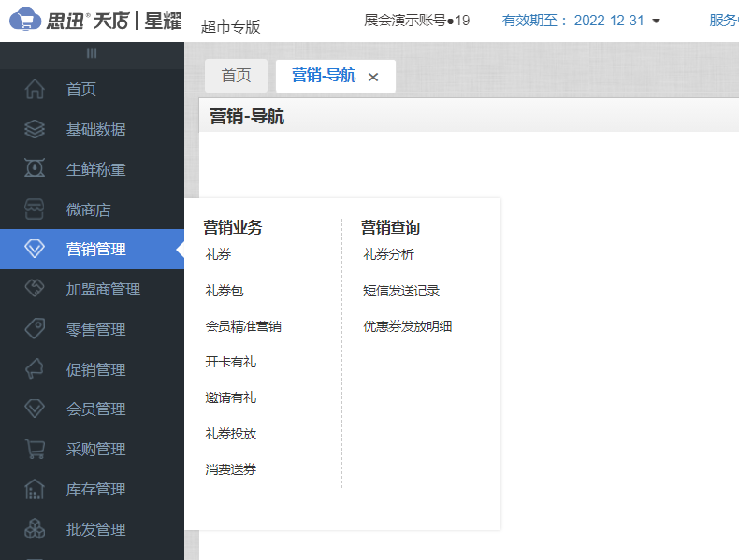Click the 展会演示账号 account name
Image resolution: width=739 pixels, height=560 pixels.
[416, 21]
